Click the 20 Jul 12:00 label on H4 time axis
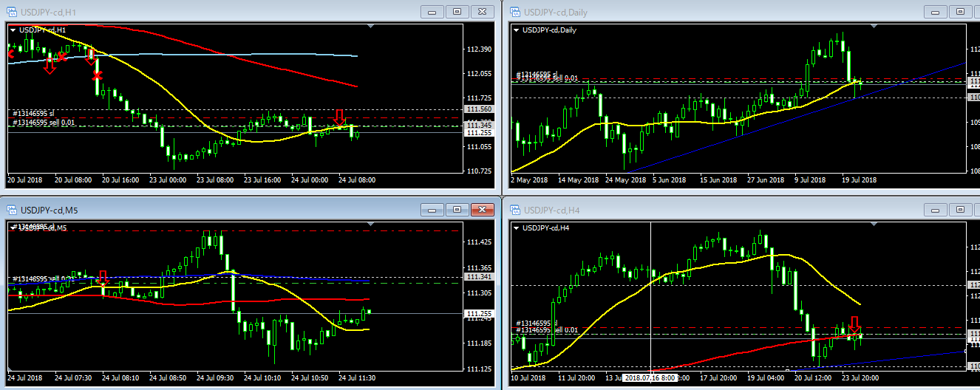980x390 pixels. coord(812,377)
